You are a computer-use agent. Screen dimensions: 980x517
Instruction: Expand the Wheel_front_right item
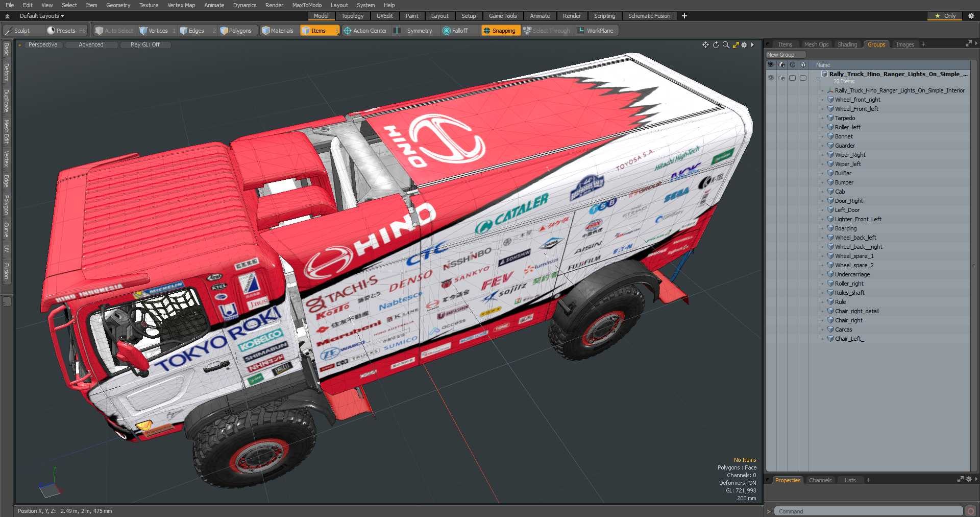(822, 100)
